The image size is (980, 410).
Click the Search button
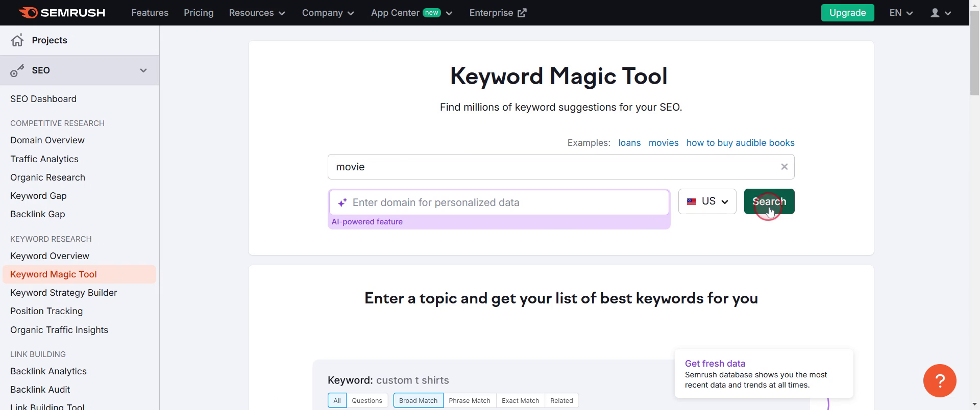[769, 201]
